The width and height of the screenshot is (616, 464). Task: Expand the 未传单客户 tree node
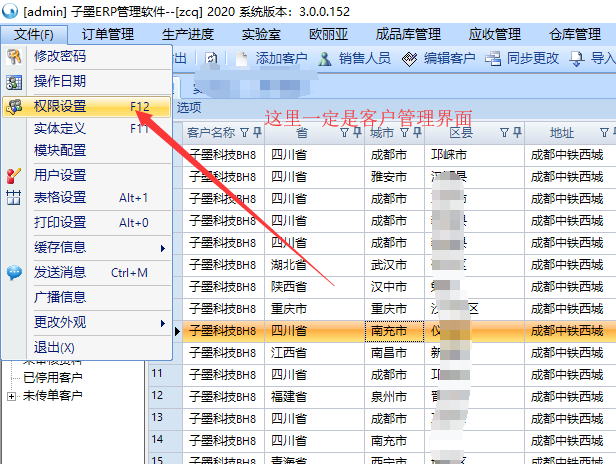(11, 396)
